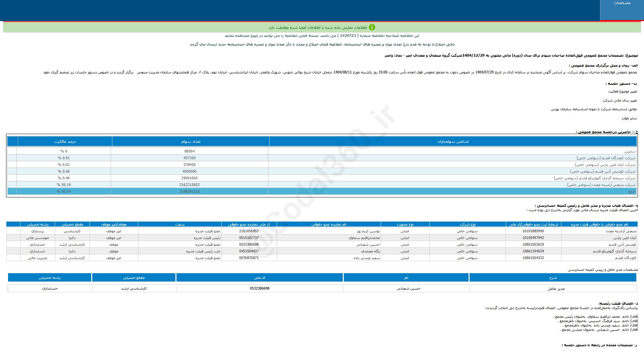Click the تعداد سهام column header
The image size is (644, 362).
pos(191,142)
